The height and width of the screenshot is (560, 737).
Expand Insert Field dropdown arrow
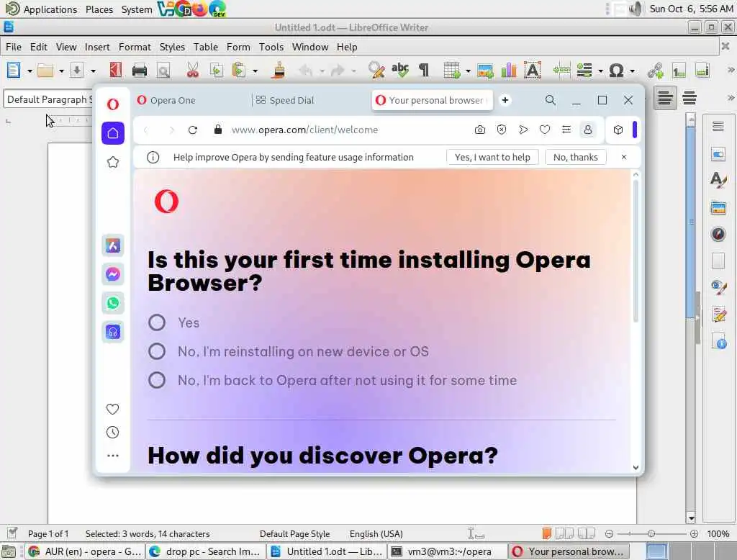point(600,71)
